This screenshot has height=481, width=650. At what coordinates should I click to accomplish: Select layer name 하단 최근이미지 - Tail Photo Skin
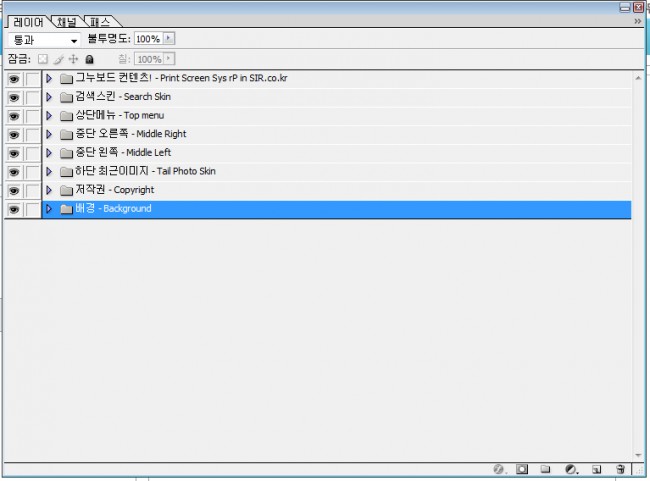pyautogui.click(x=145, y=171)
